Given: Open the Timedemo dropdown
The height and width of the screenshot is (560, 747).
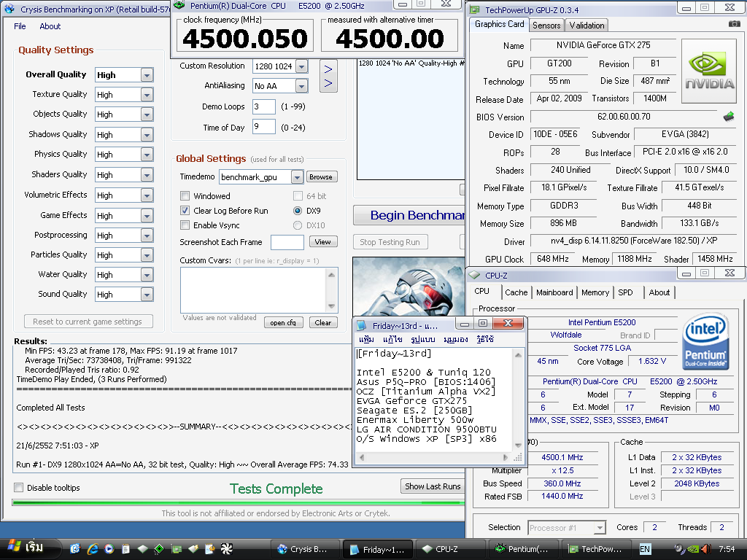Looking at the screenshot, I should 297,177.
